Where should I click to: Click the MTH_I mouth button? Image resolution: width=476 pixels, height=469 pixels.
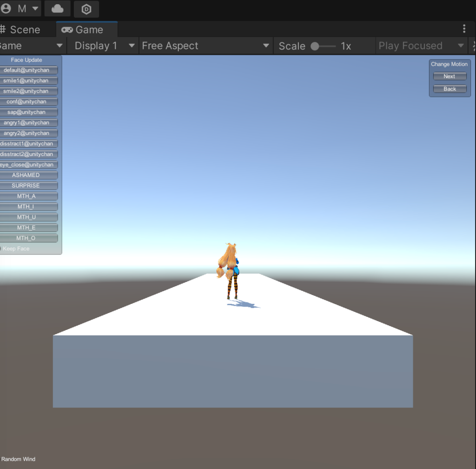pyautogui.click(x=28, y=207)
